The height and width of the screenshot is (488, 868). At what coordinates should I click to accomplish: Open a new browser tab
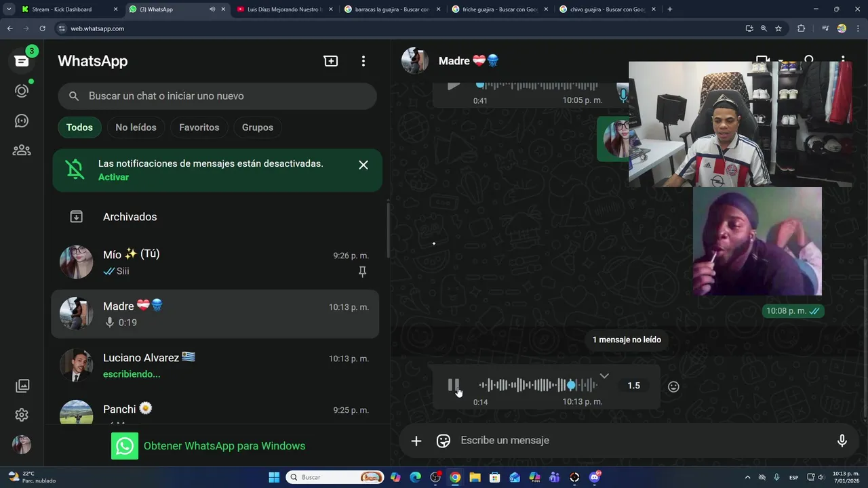(x=670, y=9)
